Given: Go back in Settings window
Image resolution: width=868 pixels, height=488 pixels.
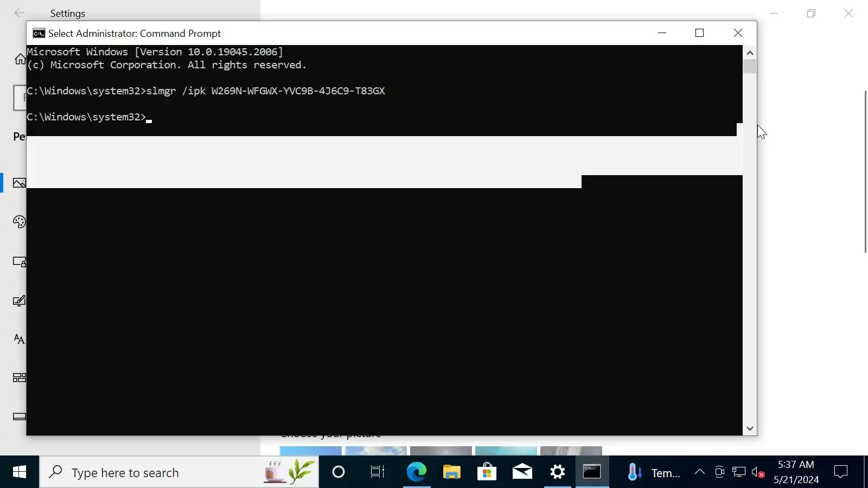Looking at the screenshot, I should [x=20, y=13].
